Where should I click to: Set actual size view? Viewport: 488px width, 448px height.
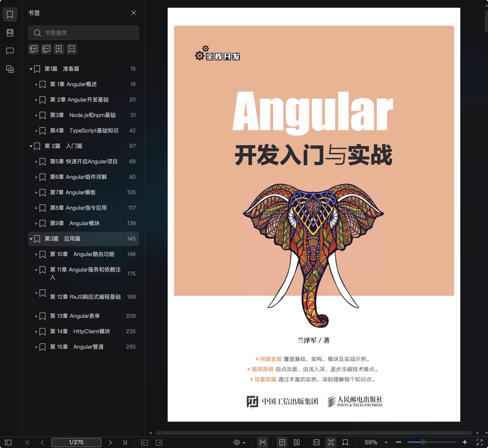[316, 442]
